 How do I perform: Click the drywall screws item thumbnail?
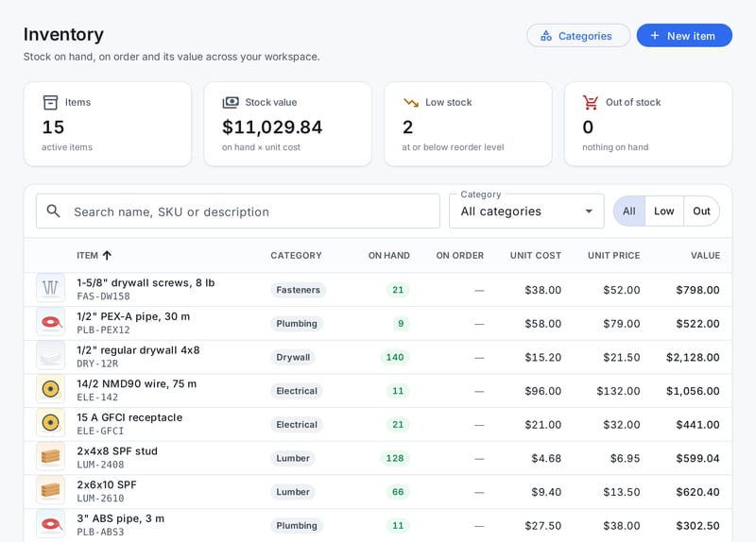51,288
